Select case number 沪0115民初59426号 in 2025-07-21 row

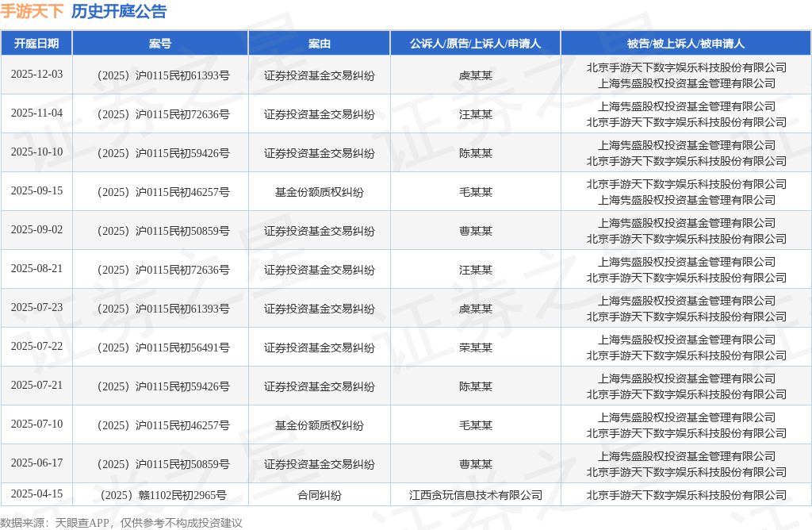click(163, 386)
